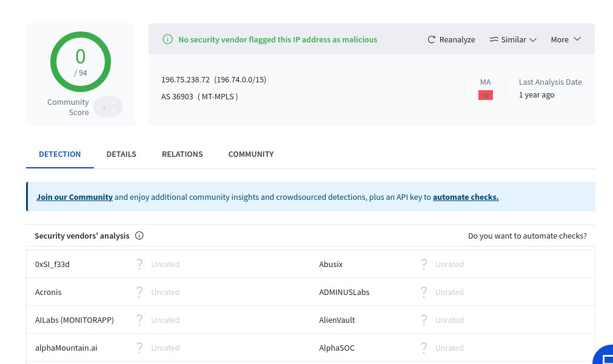Click the question mark icon for AlienVault
The width and height of the screenshot is (613, 364).
coord(423,320)
